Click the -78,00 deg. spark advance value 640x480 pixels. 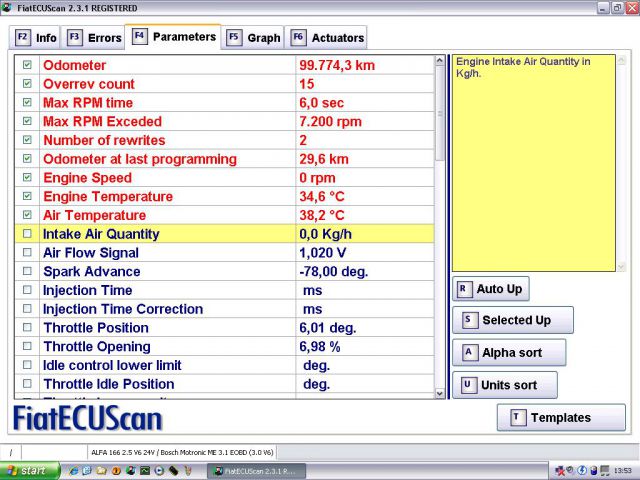333,272
